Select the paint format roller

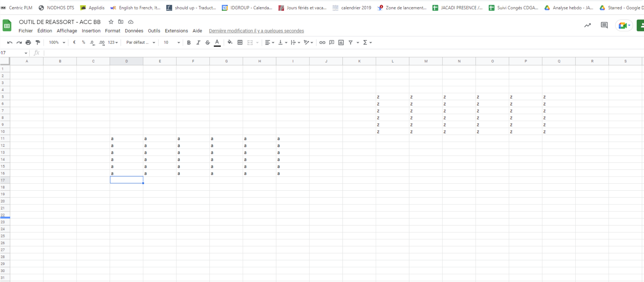[x=38, y=43]
